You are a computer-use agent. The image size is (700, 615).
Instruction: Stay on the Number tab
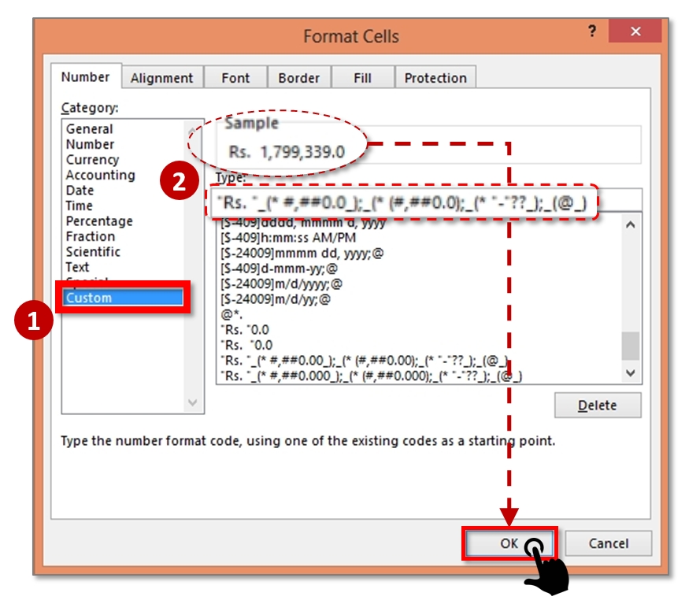coord(84,77)
